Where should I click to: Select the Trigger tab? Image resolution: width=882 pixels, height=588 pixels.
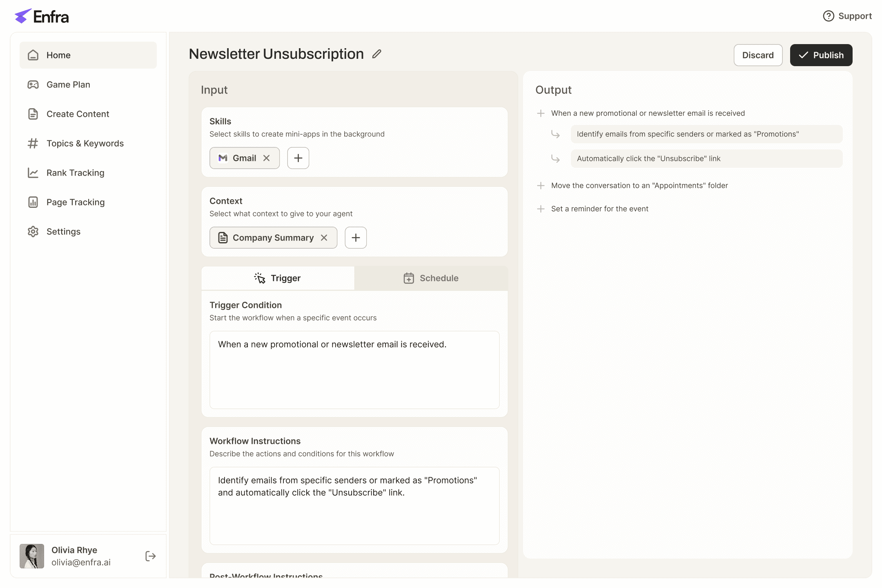(x=278, y=278)
